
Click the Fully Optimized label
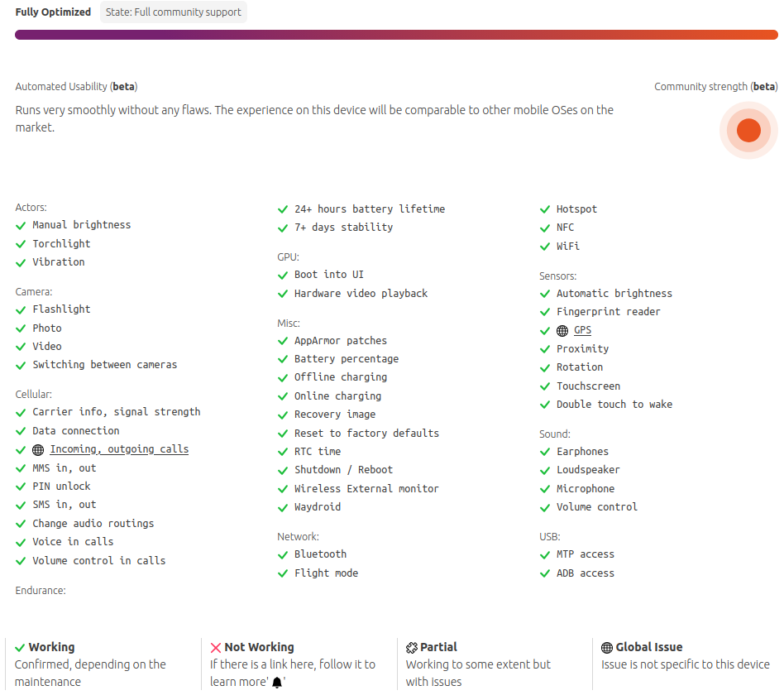[x=53, y=12]
